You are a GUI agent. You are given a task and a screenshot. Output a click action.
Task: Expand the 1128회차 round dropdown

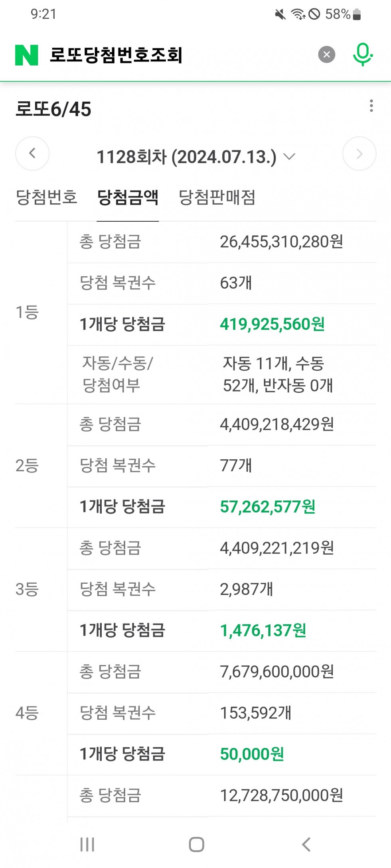click(196, 157)
